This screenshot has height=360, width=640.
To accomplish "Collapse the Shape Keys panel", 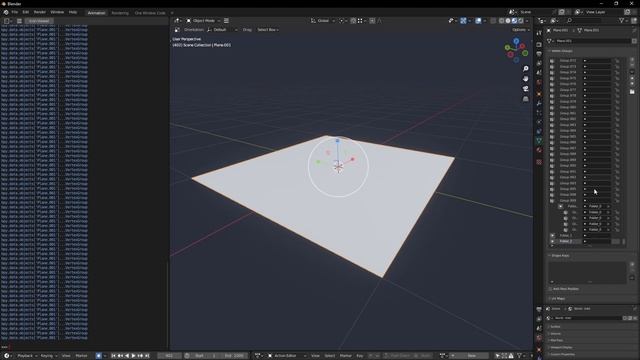I will [560, 256].
